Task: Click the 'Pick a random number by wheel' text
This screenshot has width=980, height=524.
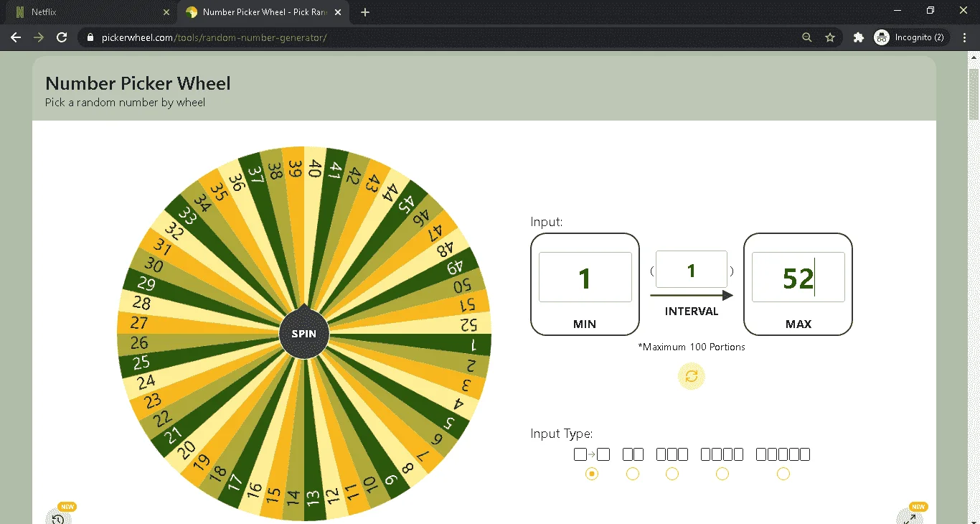Action: coord(125,103)
